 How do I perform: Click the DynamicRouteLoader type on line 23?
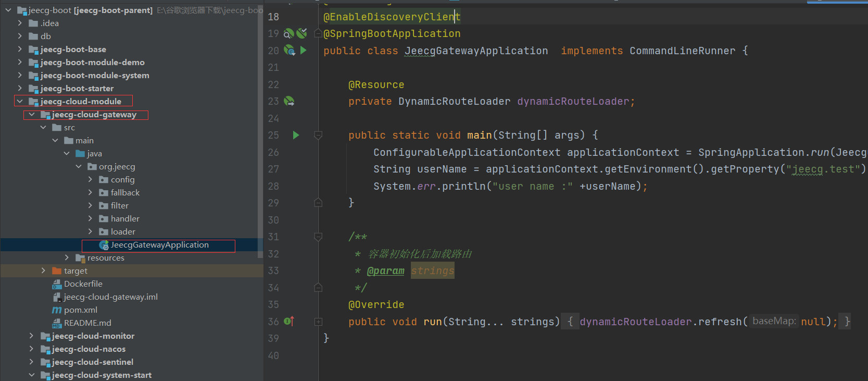[x=455, y=101]
